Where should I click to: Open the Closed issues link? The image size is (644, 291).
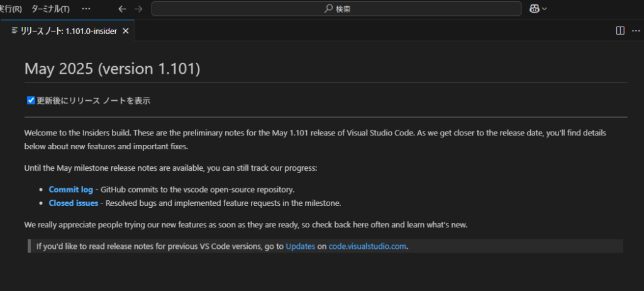click(x=73, y=203)
